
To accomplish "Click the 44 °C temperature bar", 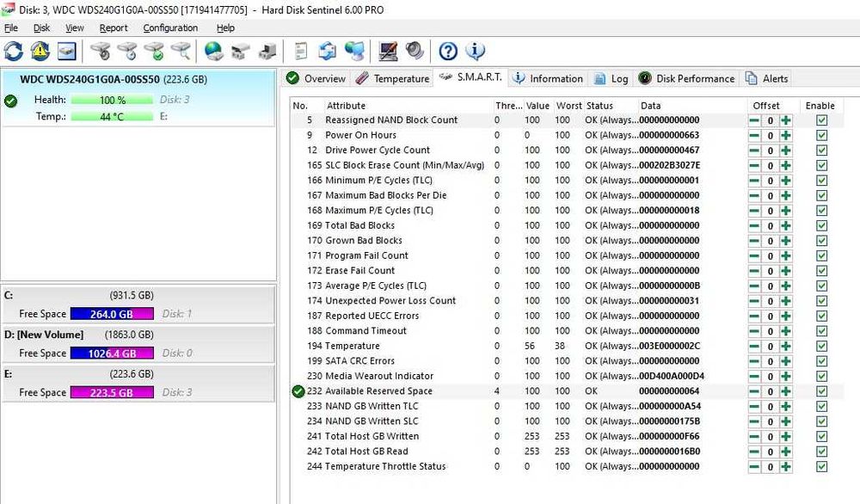I will pyautogui.click(x=112, y=116).
